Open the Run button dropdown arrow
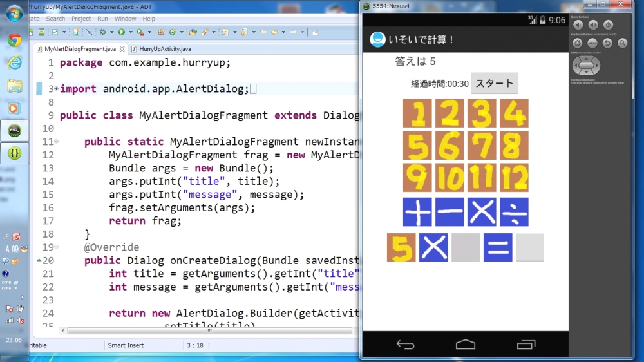Screen dimensions: 644x362 pos(129,32)
